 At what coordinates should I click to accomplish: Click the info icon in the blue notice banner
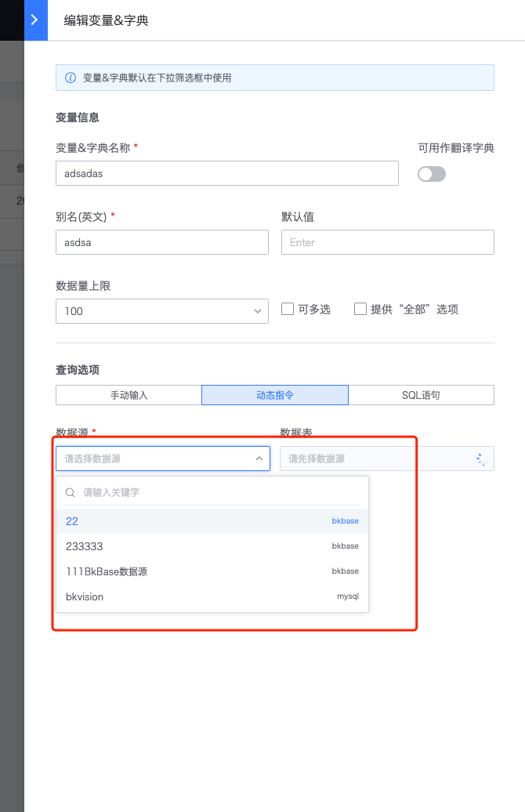point(71,78)
